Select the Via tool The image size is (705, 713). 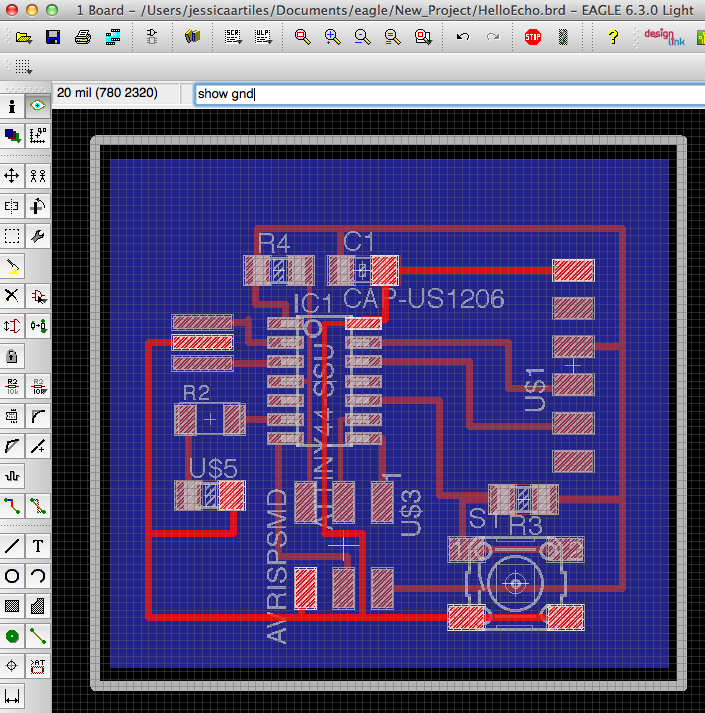[12, 636]
